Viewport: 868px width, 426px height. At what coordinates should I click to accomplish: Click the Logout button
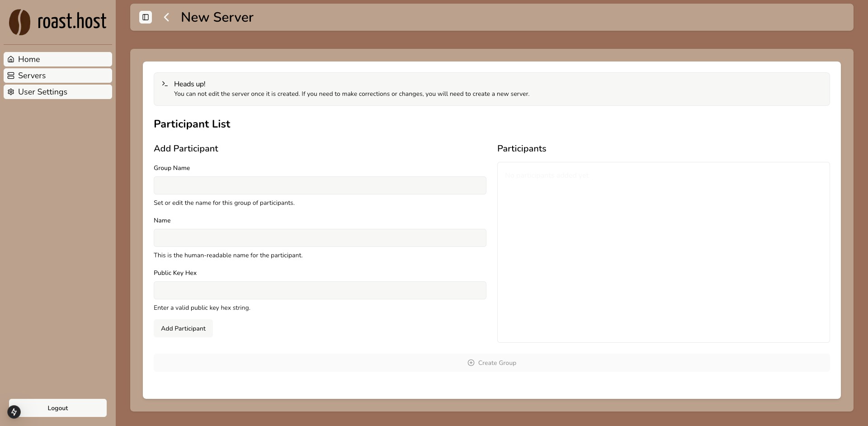coord(58,408)
